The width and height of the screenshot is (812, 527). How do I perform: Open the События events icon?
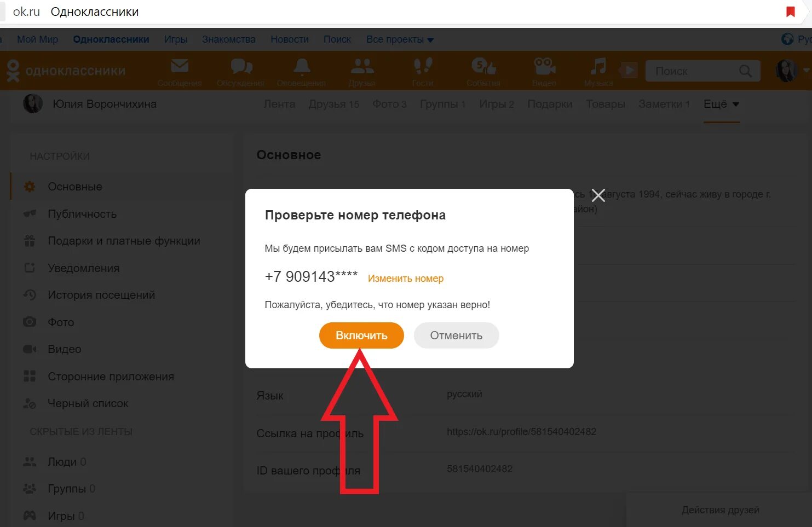483,67
